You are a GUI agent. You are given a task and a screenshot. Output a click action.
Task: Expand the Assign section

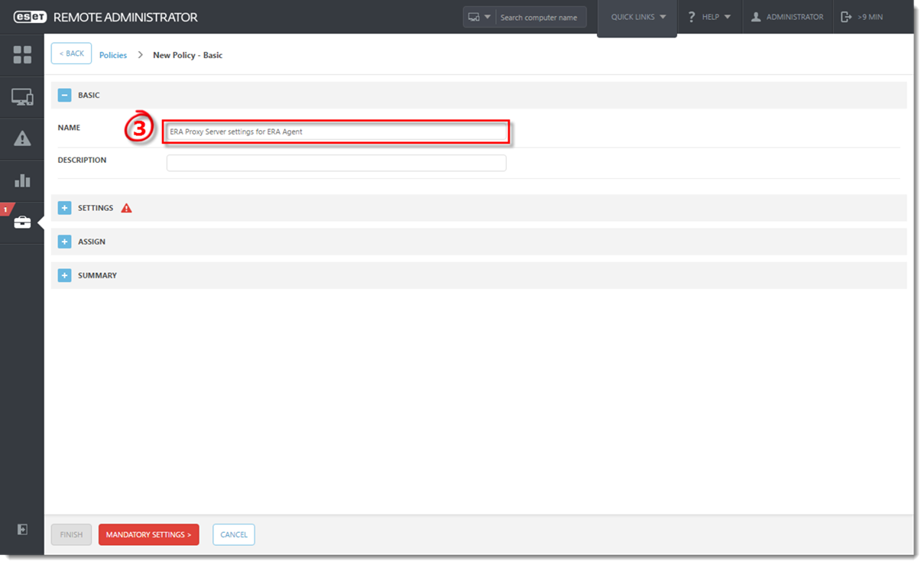click(65, 242)
